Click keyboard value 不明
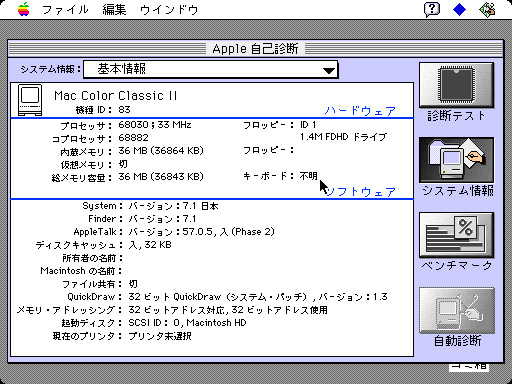This screenshot has width=512, height=384. (x=308, y=176)
